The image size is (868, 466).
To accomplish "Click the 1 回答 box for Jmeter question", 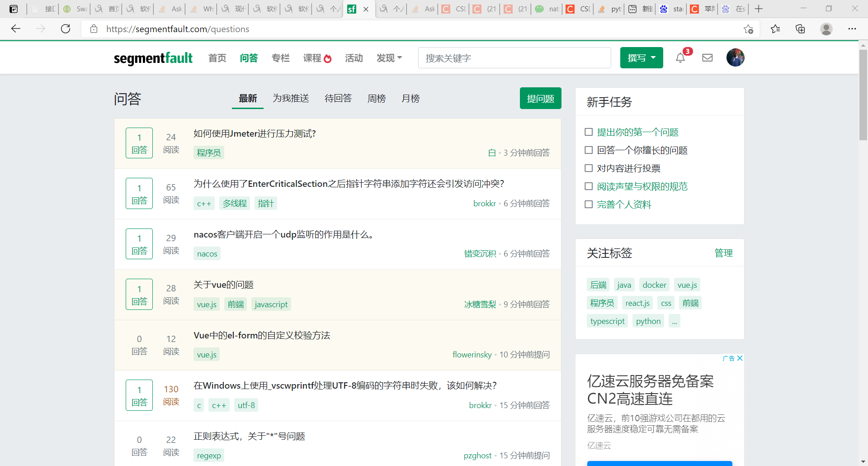I will tap(139, 143).
